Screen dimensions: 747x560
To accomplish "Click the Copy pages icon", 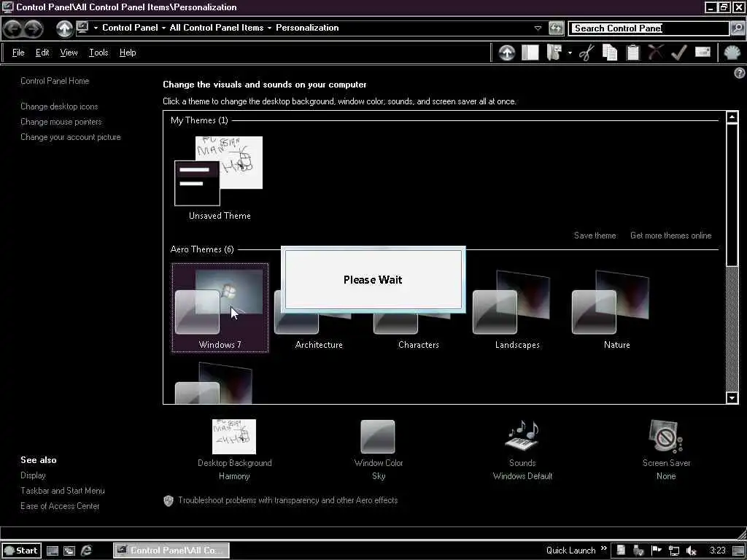I will click(610, 52).
